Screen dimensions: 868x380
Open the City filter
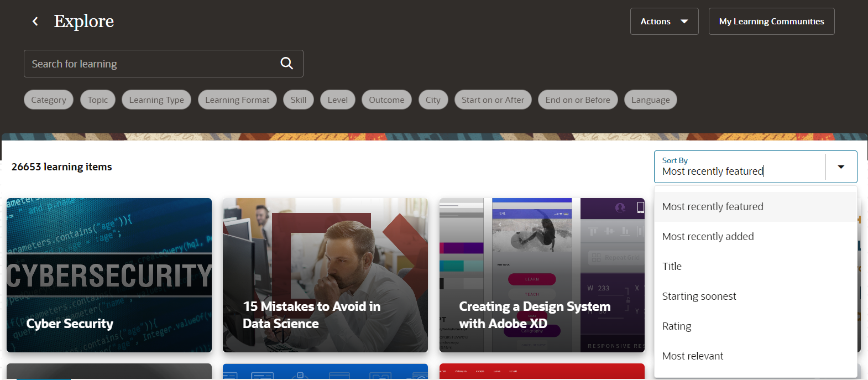(433, 100)
